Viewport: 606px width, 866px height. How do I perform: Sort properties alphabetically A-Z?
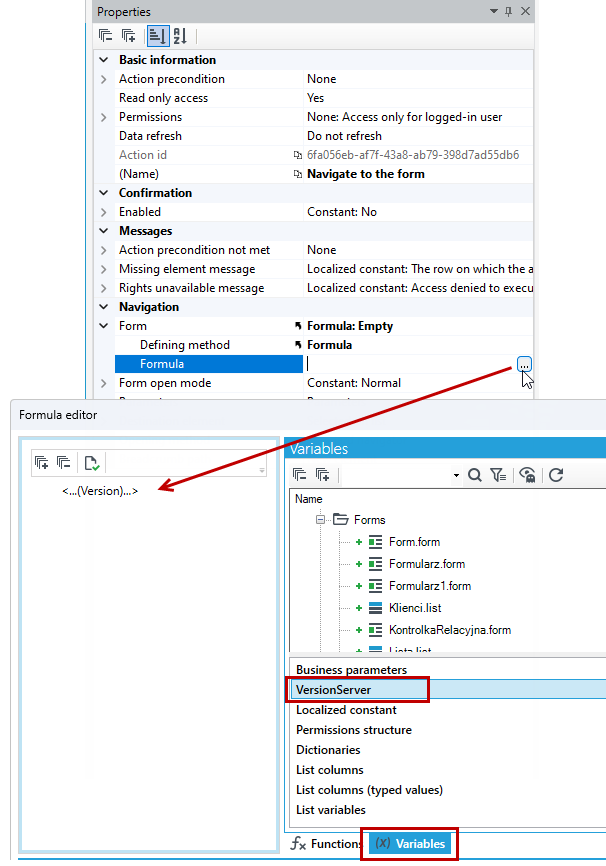[x=180, y=36]
